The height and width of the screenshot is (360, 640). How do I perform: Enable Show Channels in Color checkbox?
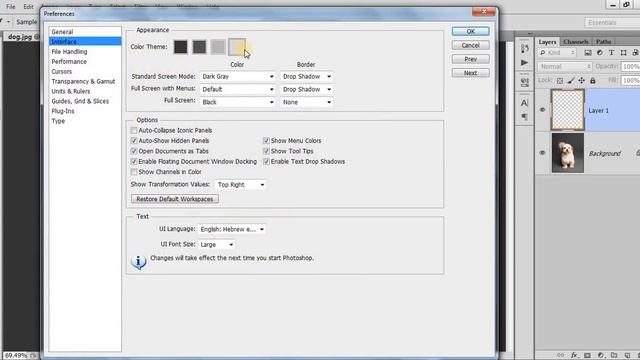(x=134, y=172)
